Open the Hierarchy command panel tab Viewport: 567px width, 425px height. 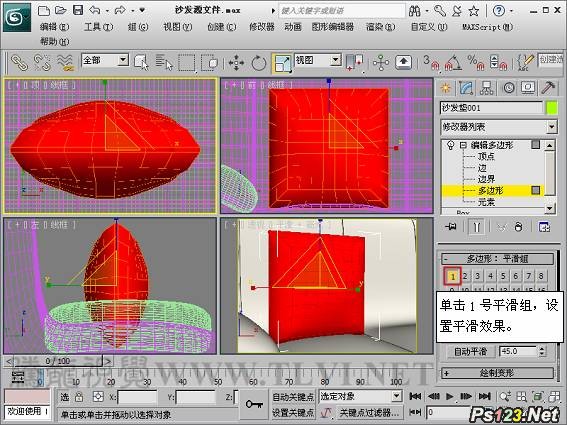(x=487, y=88)
